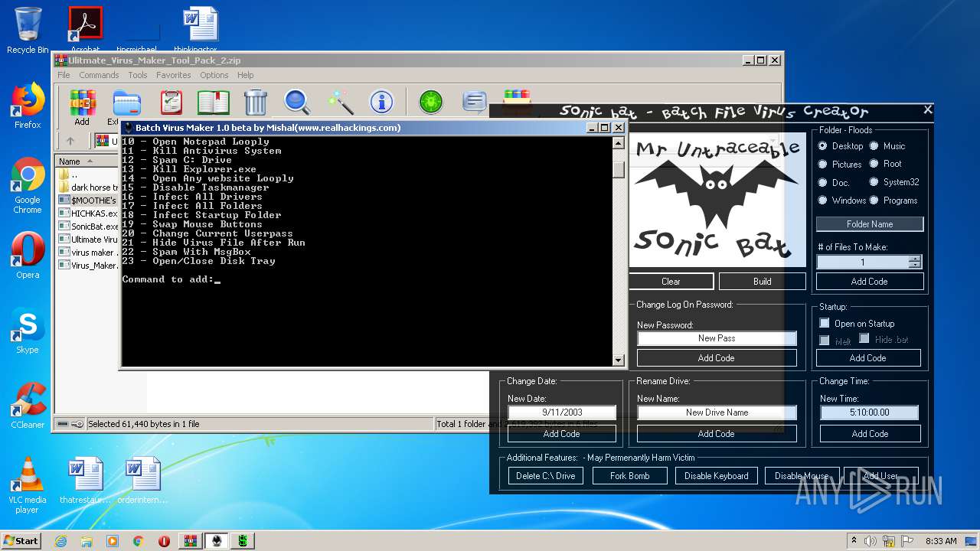
Task: Select Skype desktop icon
Action: tap(28, 331)
